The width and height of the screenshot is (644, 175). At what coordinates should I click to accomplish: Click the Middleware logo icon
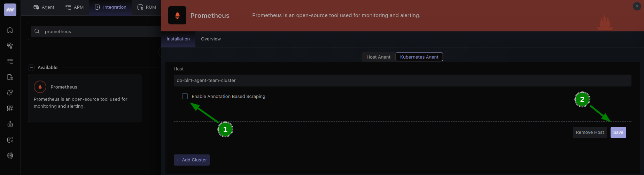(10, 10)
